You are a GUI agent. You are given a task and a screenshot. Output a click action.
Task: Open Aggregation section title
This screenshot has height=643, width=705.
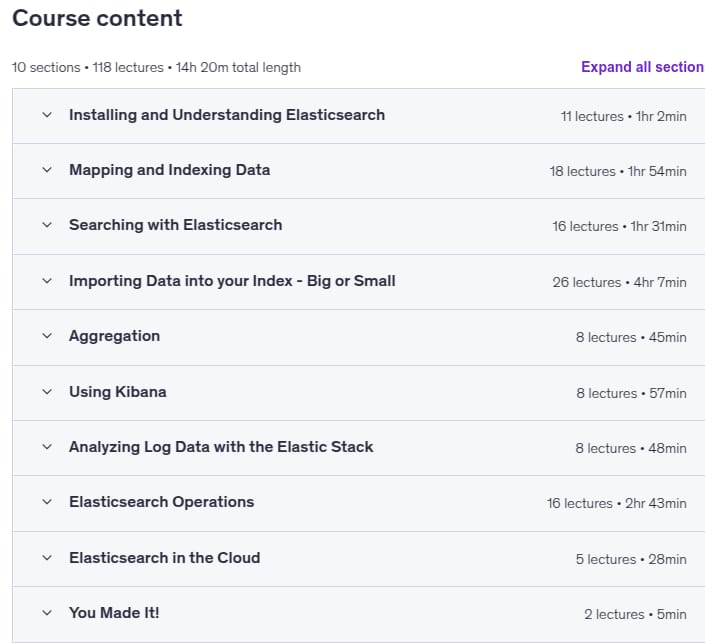[x=114, y=336]
